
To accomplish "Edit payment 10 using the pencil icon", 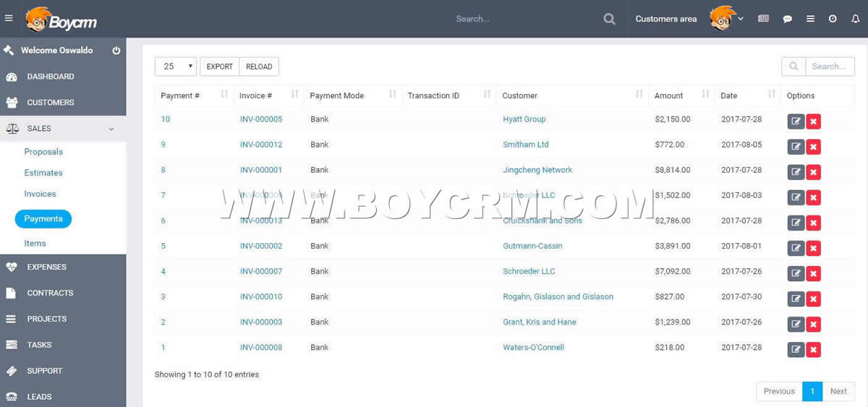I will pos(796,121).
